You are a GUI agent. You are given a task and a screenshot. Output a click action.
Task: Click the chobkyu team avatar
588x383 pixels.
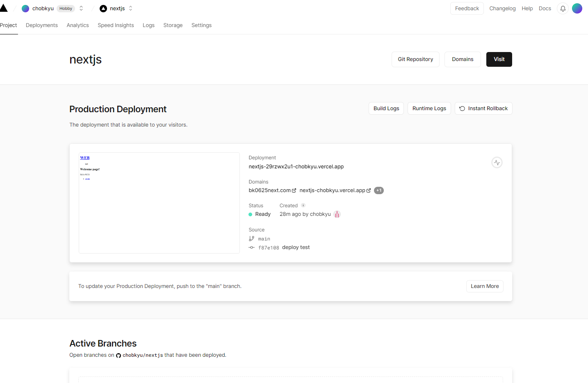tap(25, 9)
